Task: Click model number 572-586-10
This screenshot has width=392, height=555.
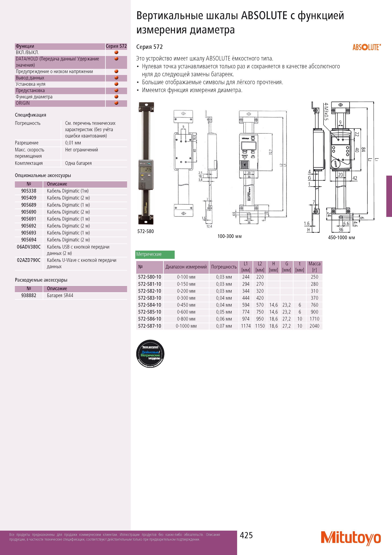Action: click(x=150, y=319)
